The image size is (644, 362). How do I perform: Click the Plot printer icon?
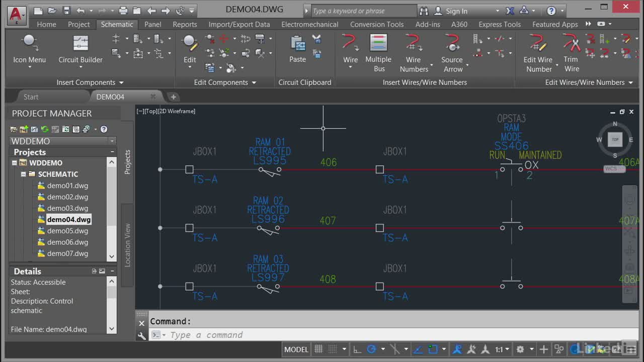[123, 11]
